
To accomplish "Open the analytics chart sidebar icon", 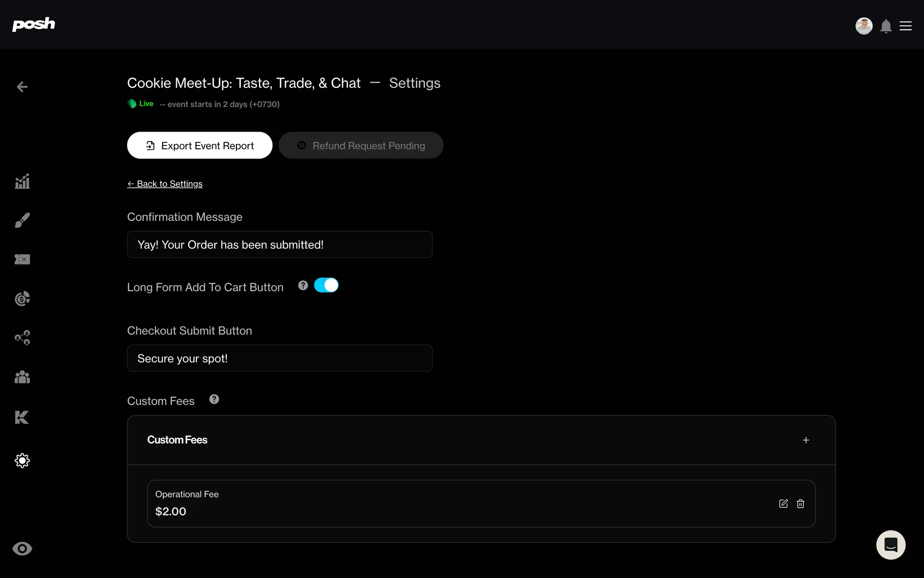I will pos(22,182).
